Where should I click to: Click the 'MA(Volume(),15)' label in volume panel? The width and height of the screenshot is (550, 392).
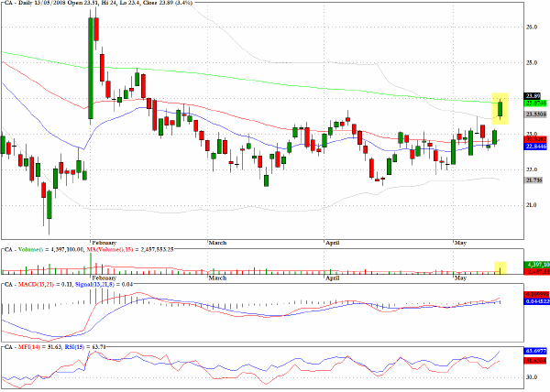[x=110, y=249]
